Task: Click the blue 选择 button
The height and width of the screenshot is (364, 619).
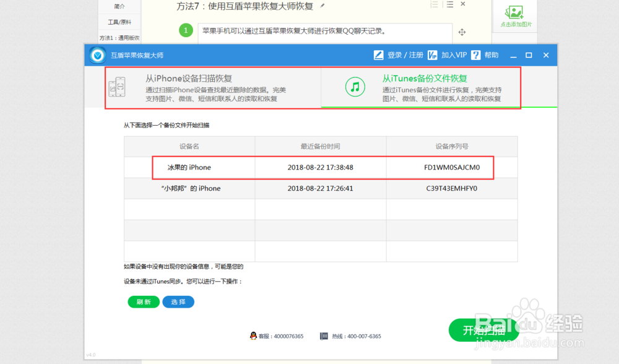Action: click(x=178, y=301)
